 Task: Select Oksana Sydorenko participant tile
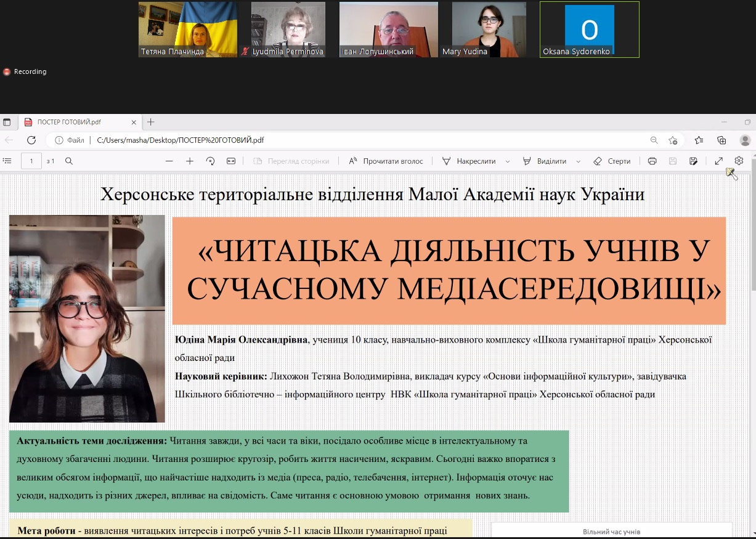tap(590, 30)
